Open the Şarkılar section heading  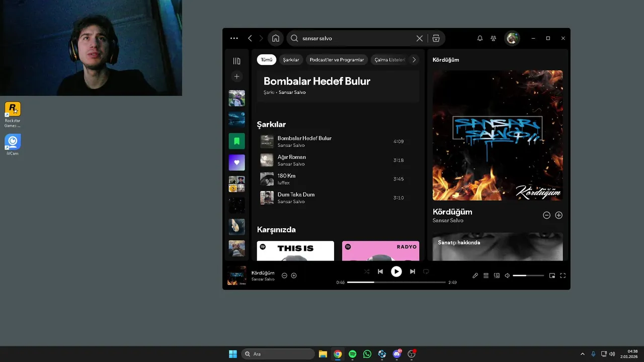[271, 124]
